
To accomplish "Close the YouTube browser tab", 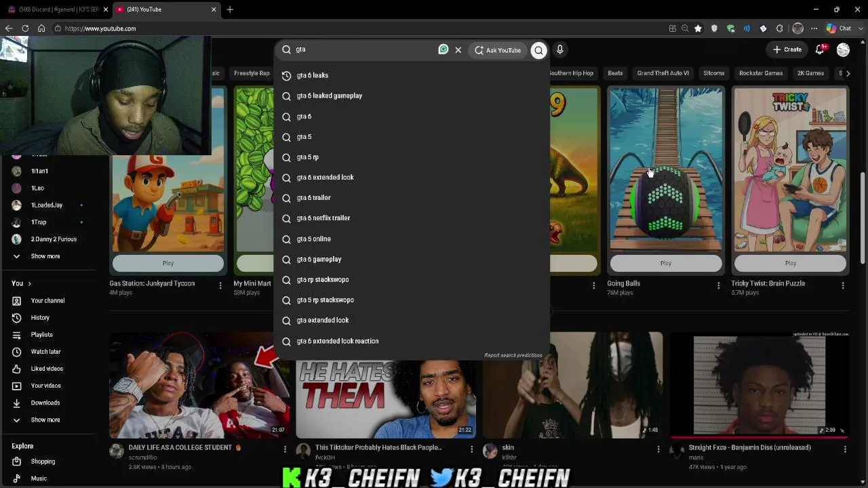I will coord(214,9).
